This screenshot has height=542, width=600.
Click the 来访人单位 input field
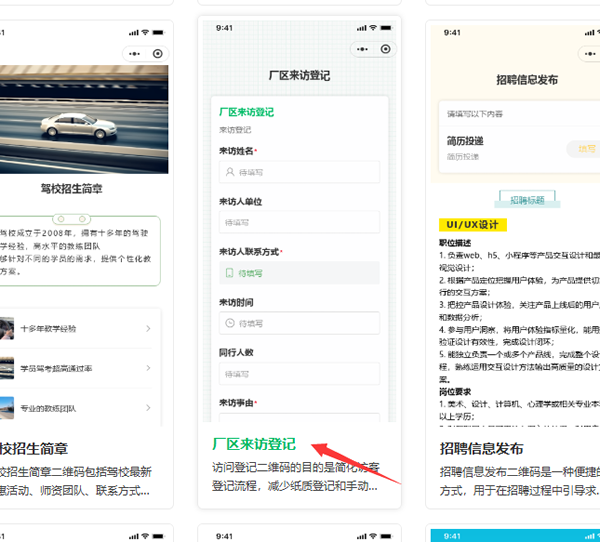(x=299, y=222)
